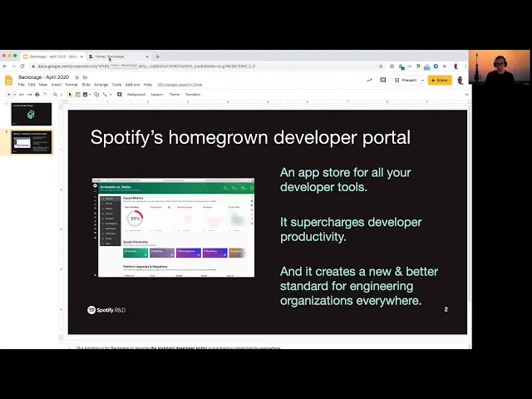Image resolution: width=532 pixels, height=399 pixels.
Task: Open the View menu
Action: pyautogui.click(x=43, y=85)
